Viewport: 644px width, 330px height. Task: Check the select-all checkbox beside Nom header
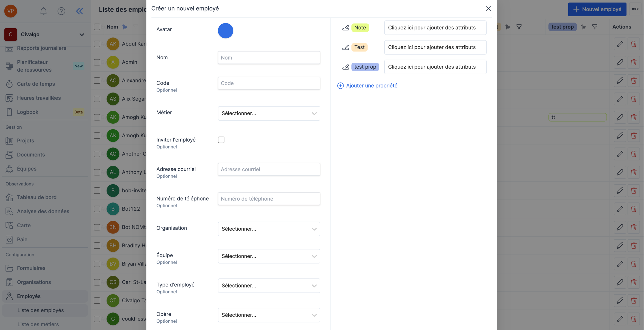[97, 27]
